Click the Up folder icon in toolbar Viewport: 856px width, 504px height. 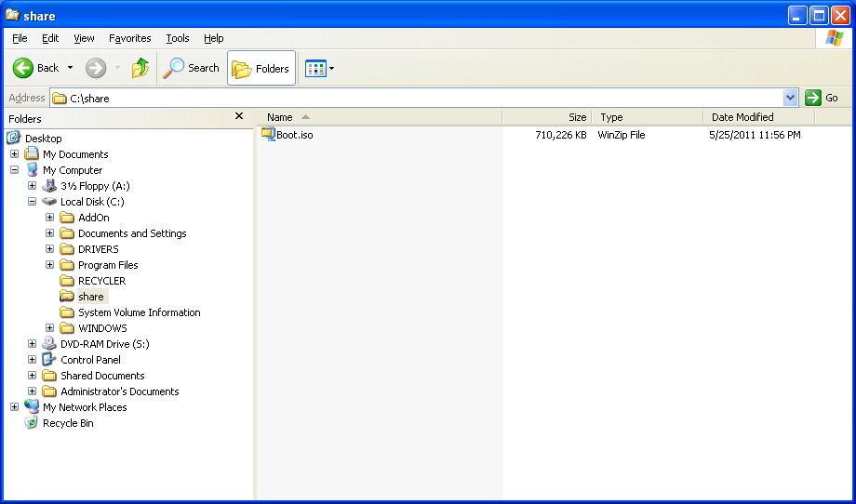pos(140,68)
